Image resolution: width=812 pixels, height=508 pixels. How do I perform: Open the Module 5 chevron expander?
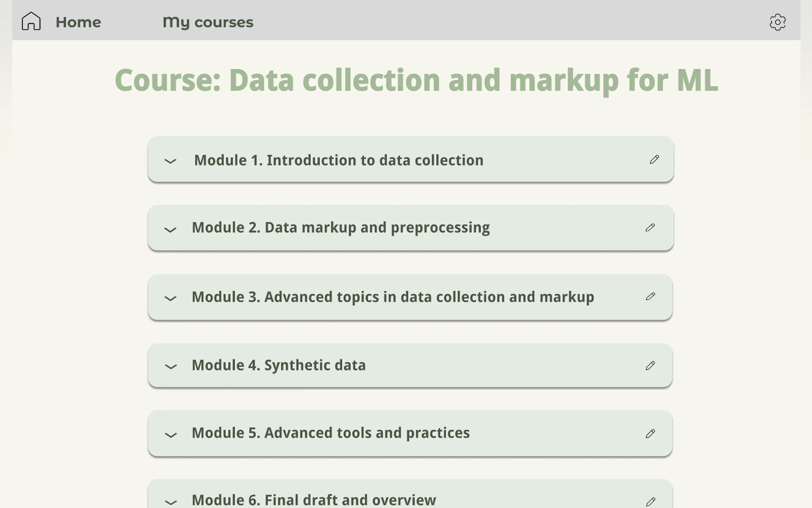click(x=171, y=435)
